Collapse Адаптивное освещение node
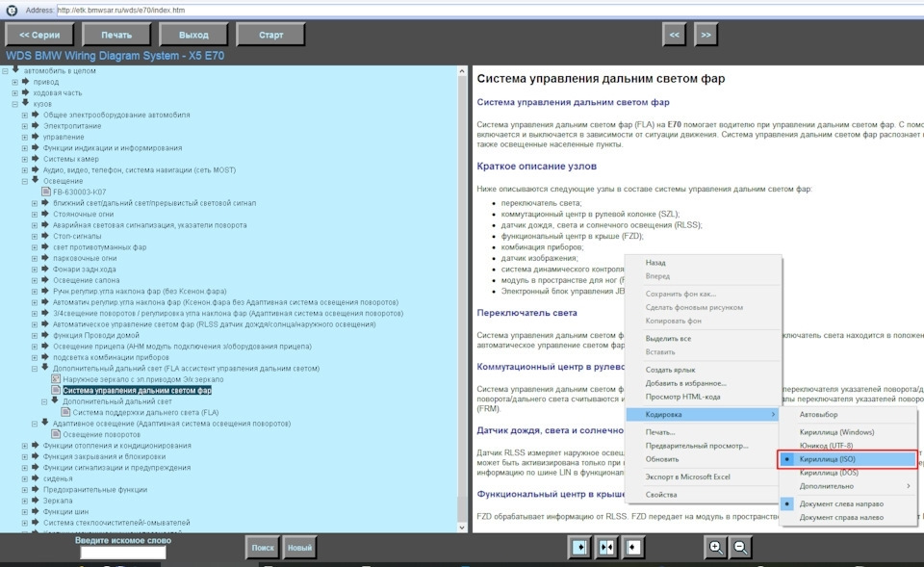 (x=35, y=424)
